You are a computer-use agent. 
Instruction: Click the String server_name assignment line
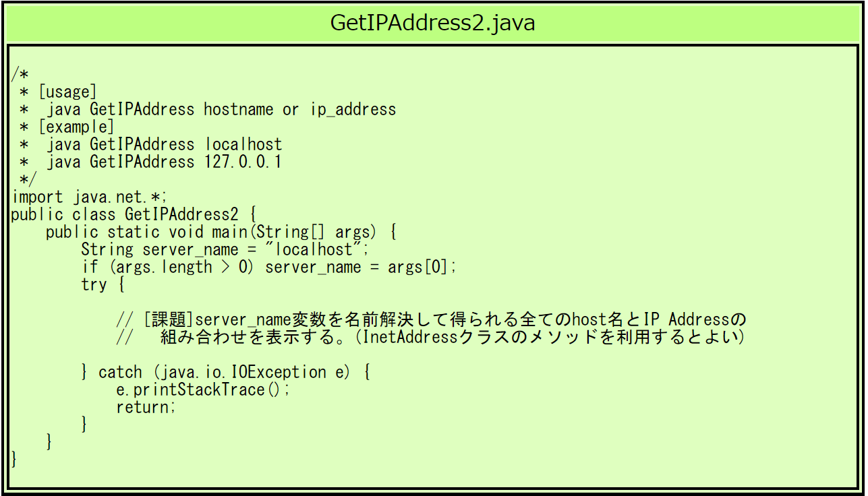click(225, 249)
